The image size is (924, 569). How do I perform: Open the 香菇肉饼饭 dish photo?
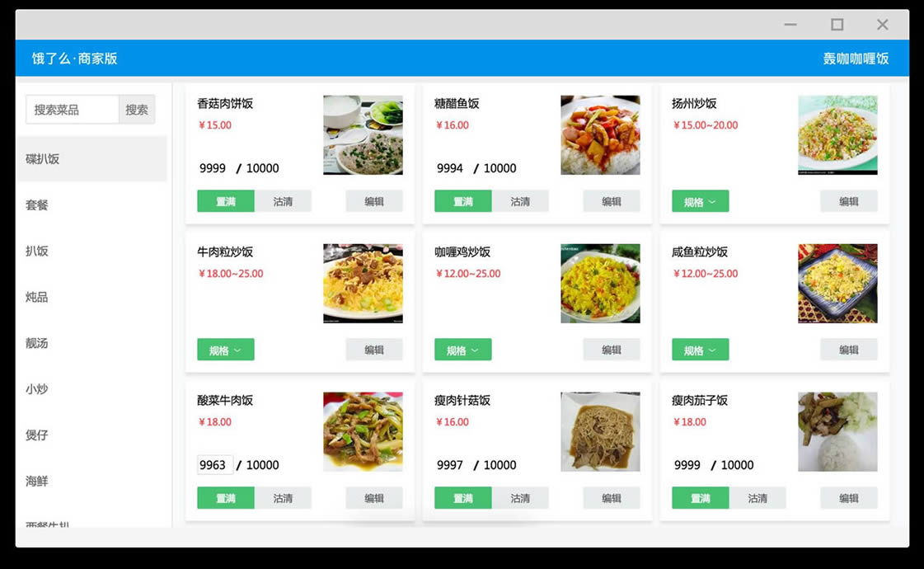coord(363,135)
